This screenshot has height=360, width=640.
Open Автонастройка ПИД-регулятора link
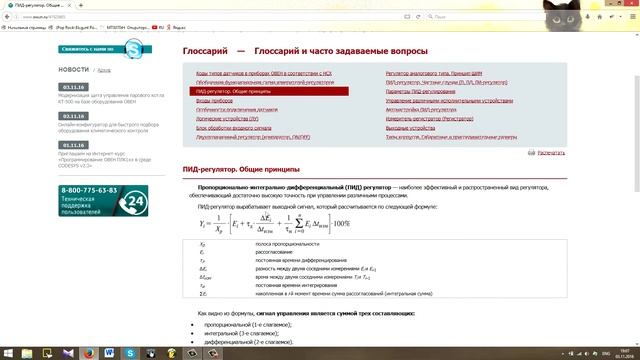[421, 110]
